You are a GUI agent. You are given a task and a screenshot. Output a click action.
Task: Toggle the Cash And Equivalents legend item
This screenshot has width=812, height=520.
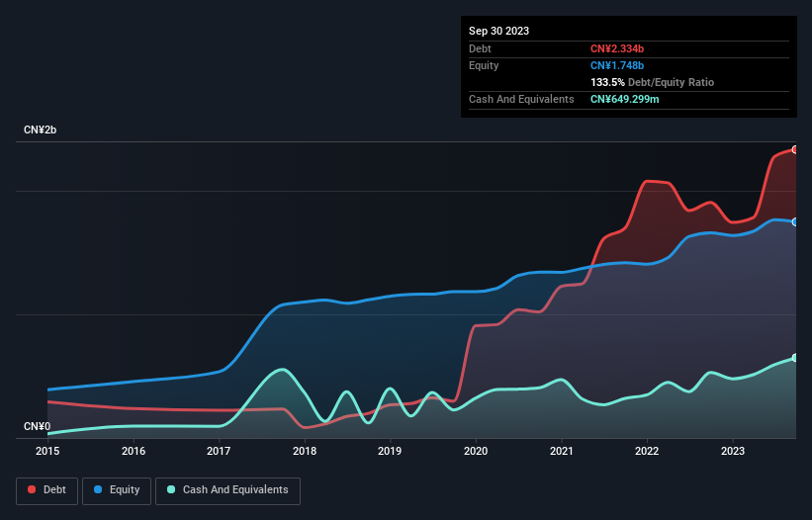(226, 489)
